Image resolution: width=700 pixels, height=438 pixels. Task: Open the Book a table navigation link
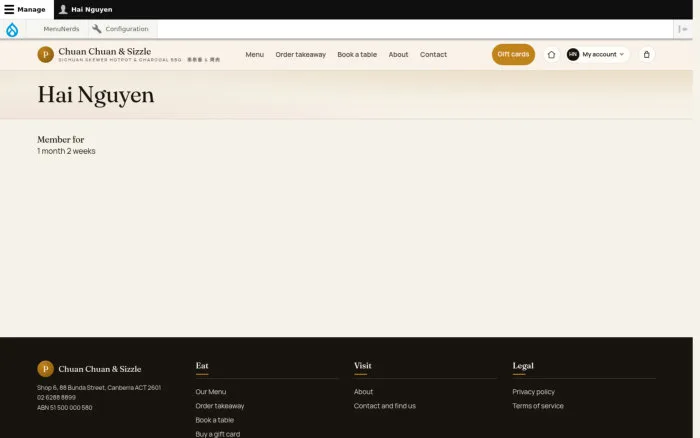(x=357, y=54)
